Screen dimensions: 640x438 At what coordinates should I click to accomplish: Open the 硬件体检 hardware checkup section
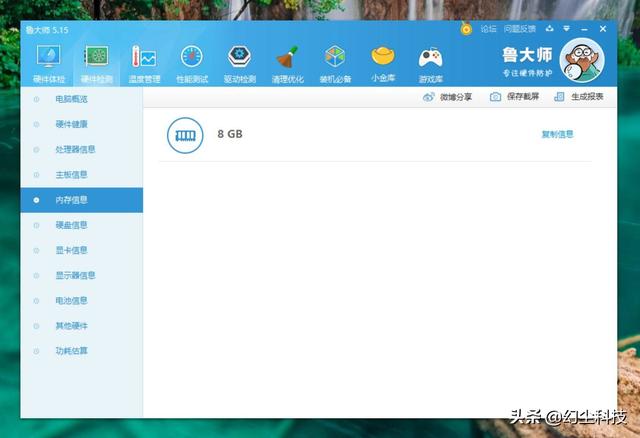[x=49, y=64]
